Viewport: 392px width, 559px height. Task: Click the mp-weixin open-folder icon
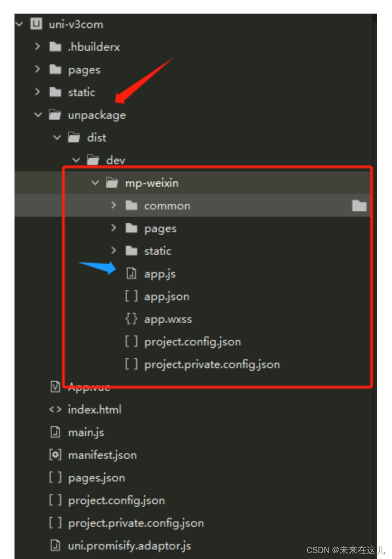point(112,183)
